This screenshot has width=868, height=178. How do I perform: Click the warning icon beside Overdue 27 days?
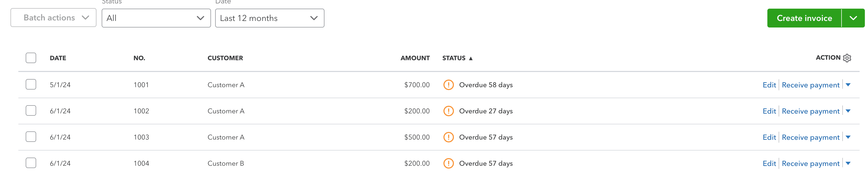pos(449,111)
